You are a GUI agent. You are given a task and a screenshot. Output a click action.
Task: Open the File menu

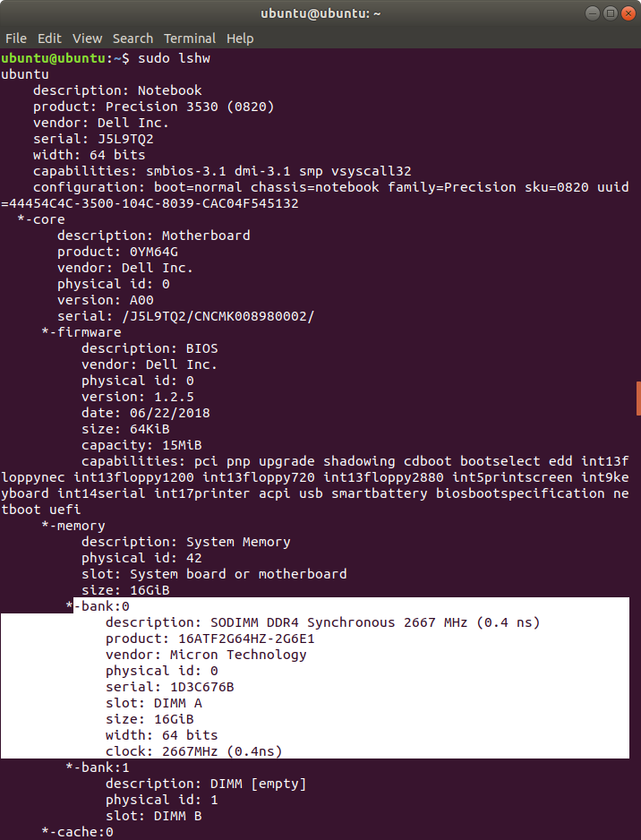pos(16,39)
